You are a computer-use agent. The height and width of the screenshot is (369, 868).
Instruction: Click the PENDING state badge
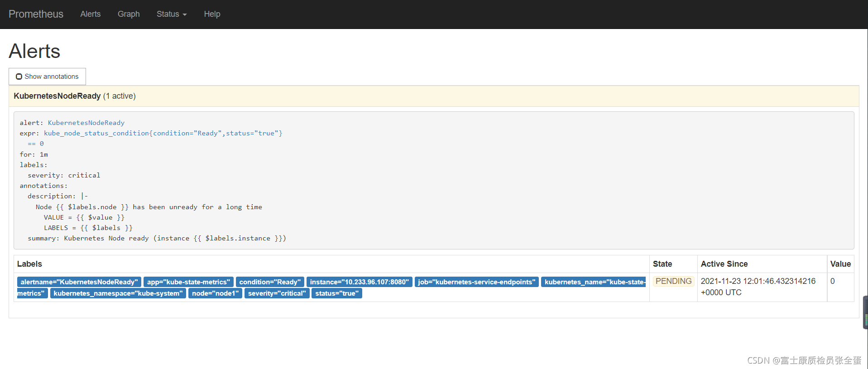tap(674, 281)
